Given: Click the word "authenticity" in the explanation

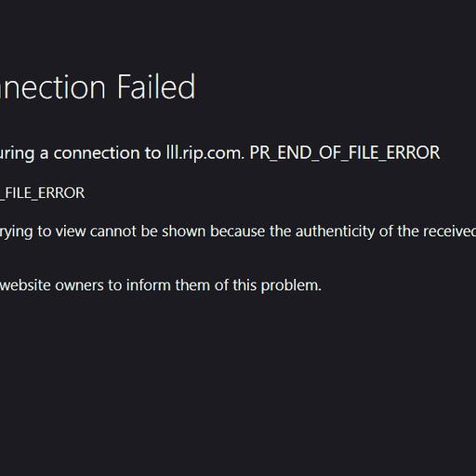Looking at the screenshot, I should pos(335,231).
